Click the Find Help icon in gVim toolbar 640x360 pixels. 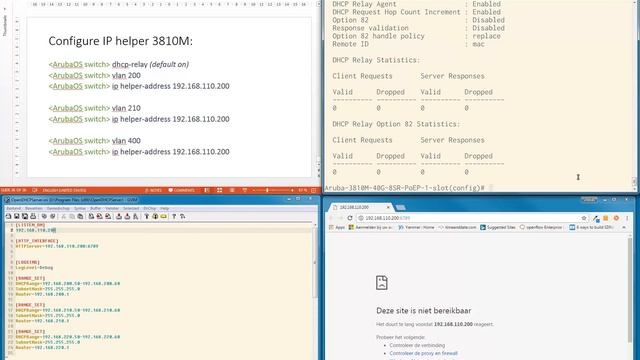182,216
